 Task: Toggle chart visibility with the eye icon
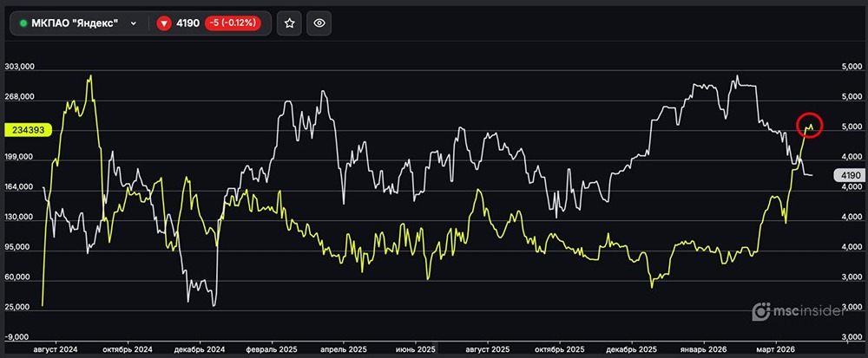pyautogui.click(x=319, y=23)
